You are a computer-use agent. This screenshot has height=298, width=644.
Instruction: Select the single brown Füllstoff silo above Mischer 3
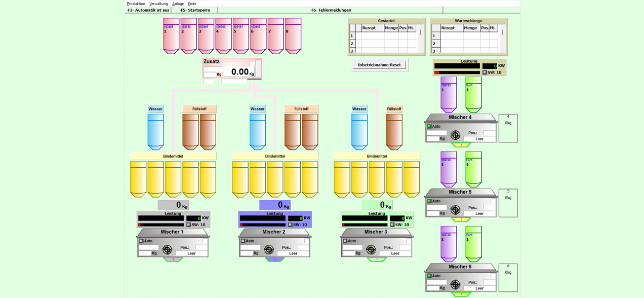point(394,132)
